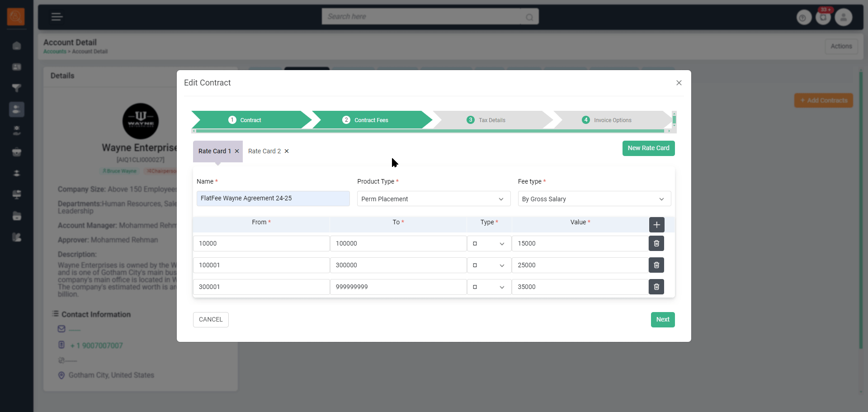Open Type dropdown for the 35000 row
Screen dimensions: 868x412
489,287
